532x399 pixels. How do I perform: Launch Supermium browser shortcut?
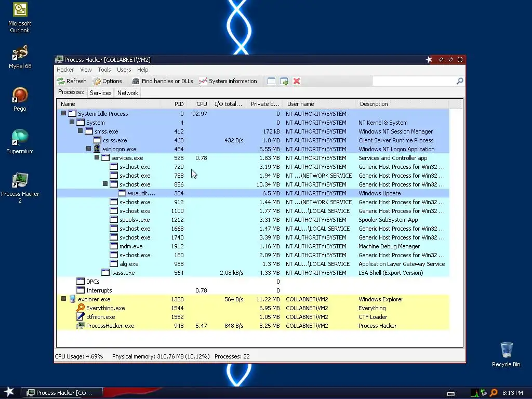(x=20, y=141)
